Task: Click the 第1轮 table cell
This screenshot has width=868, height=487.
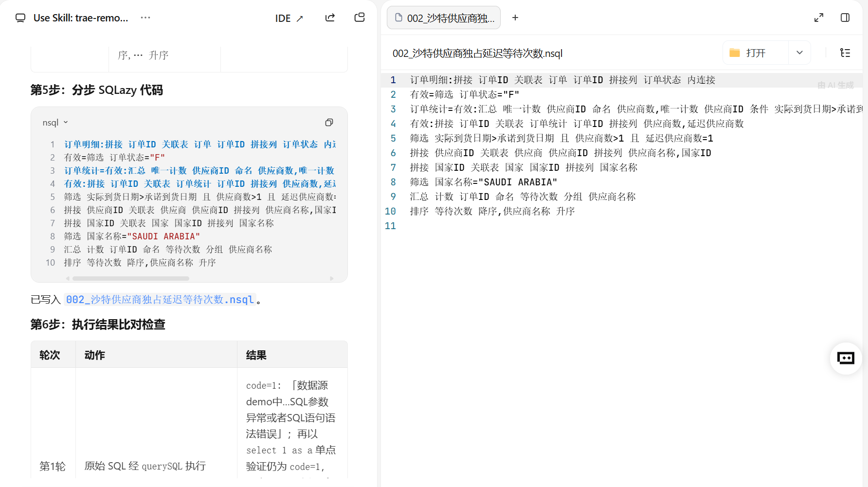Action: tap(53, 466)
